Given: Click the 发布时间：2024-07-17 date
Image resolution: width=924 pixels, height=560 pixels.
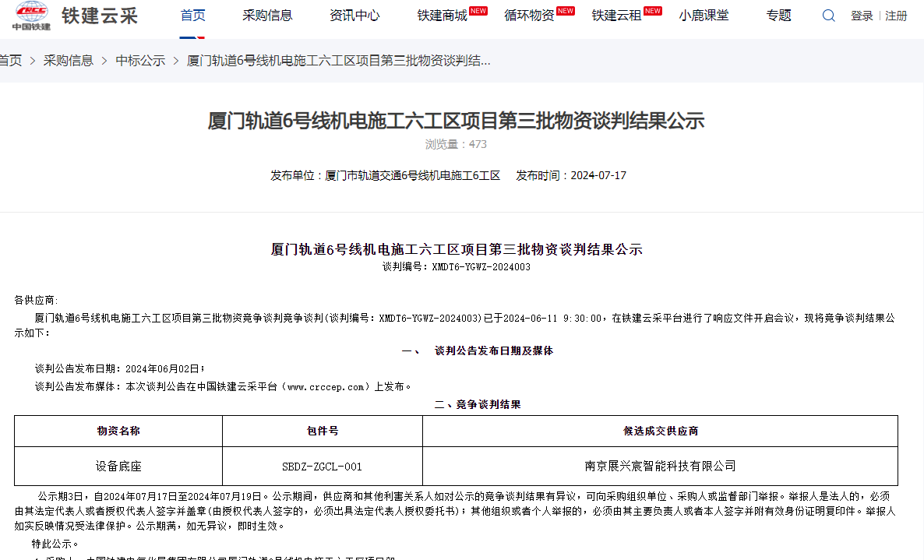Looking at the screenshot, I should (571, 175).
